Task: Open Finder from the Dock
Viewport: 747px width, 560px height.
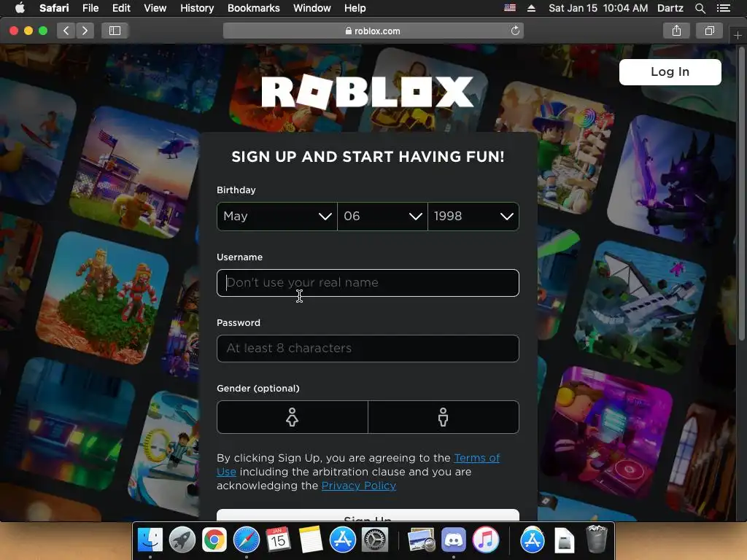Action: pos(150,540)
